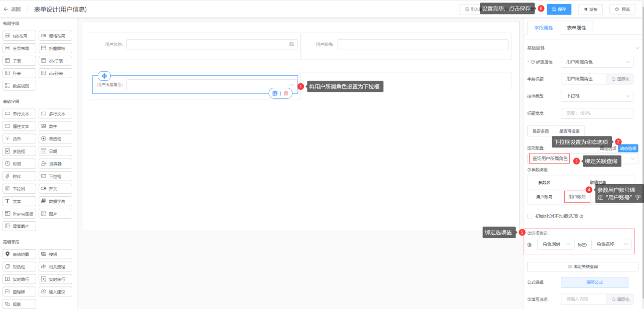Screen dimensions: 644x309
Task: Add a 开关 switch field
Action: click(x=55, y=189)
